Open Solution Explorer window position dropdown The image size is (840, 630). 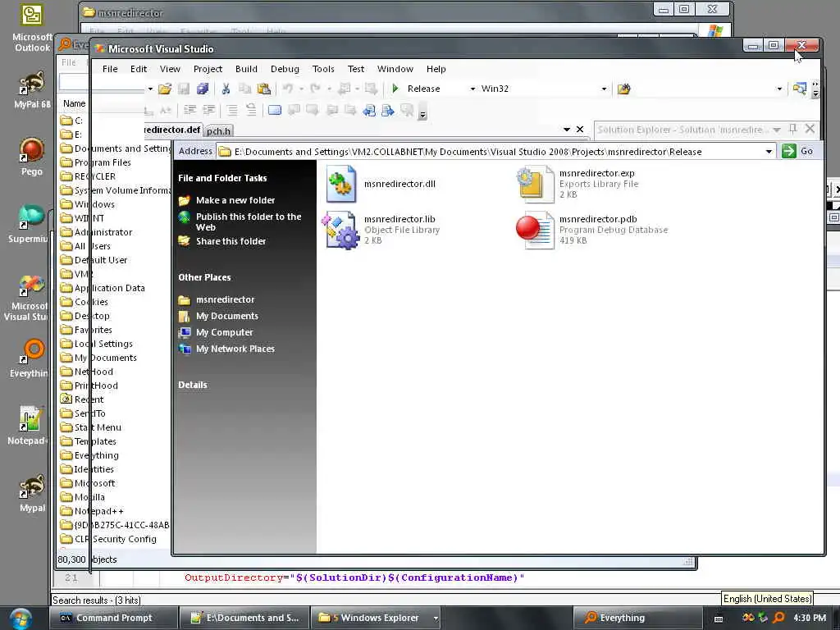tap(777, 130)
